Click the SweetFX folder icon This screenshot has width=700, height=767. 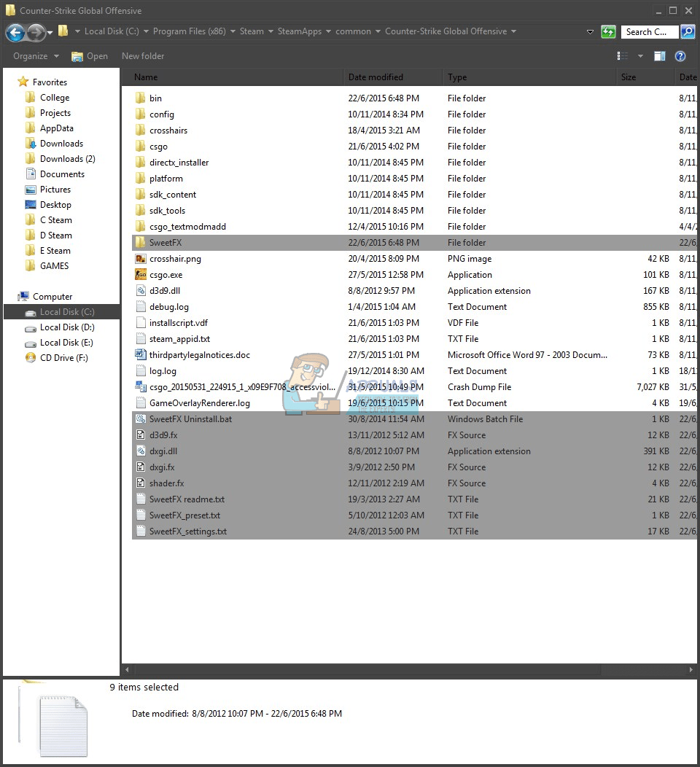[x=141, y=243]
